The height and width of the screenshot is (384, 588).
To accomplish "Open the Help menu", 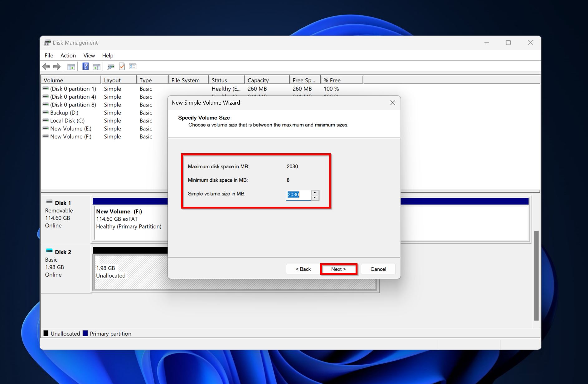I will pyautogui.click(x=108, y=56).
